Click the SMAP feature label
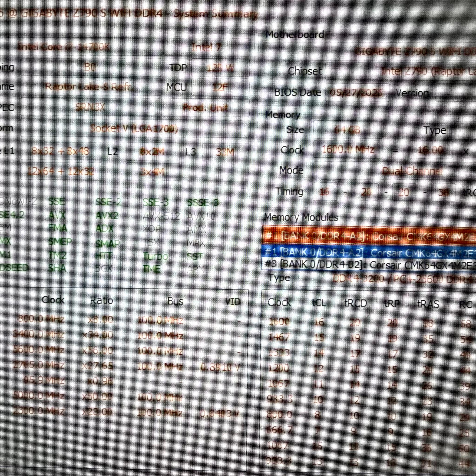476x476 pixels. [107, 243]
